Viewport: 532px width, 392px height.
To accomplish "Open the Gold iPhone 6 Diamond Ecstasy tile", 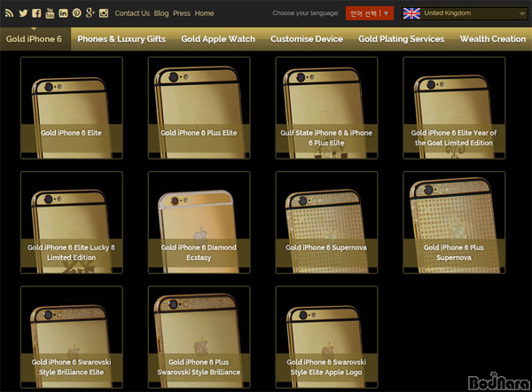I will pos(199,223).
